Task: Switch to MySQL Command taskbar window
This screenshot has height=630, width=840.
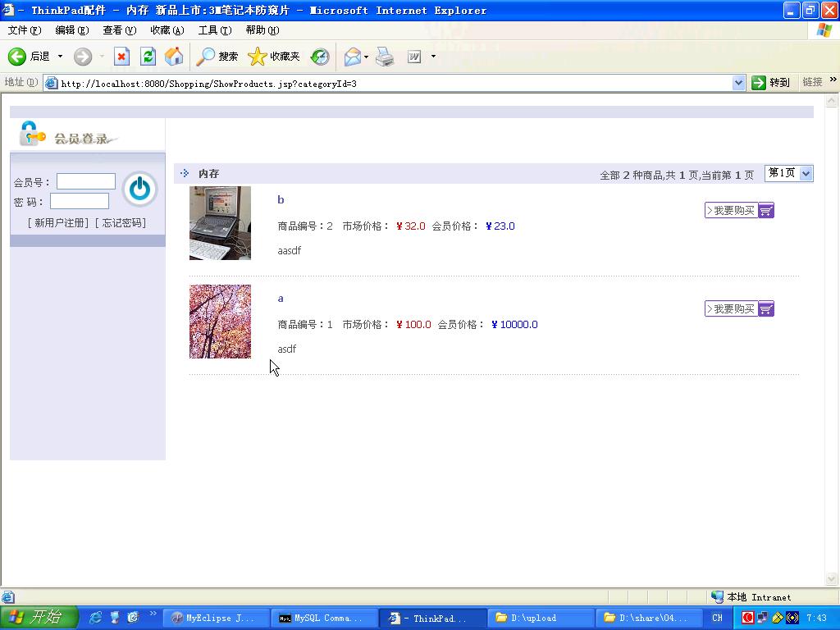Action: point(326,619)
